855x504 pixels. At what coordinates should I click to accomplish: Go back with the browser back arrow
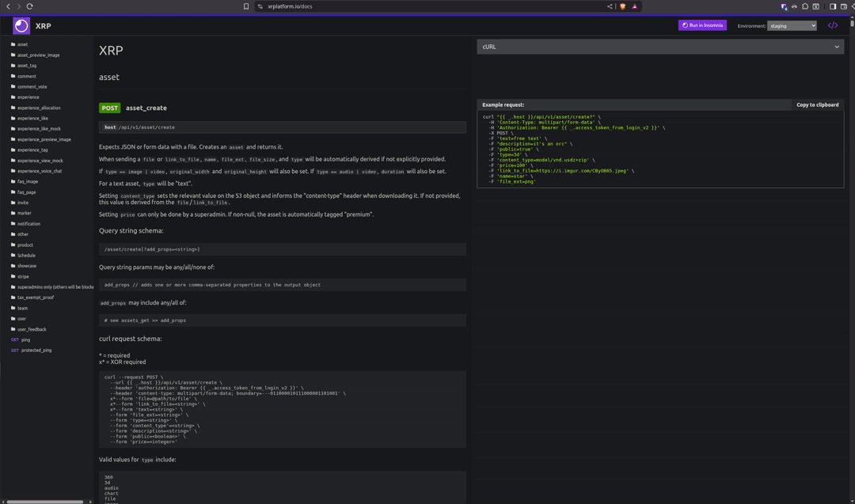(8, 6)
